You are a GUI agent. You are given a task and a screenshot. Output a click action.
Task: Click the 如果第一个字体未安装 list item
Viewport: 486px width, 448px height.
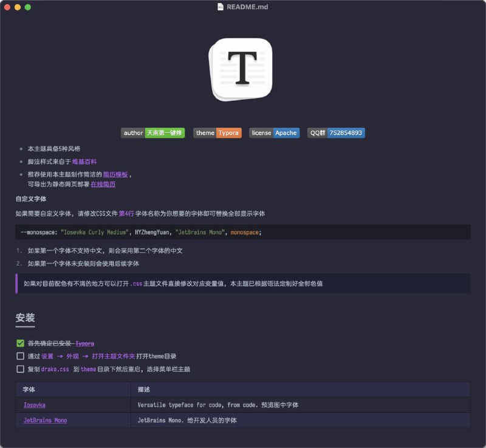pyautogui.click(x=83, y=264)
